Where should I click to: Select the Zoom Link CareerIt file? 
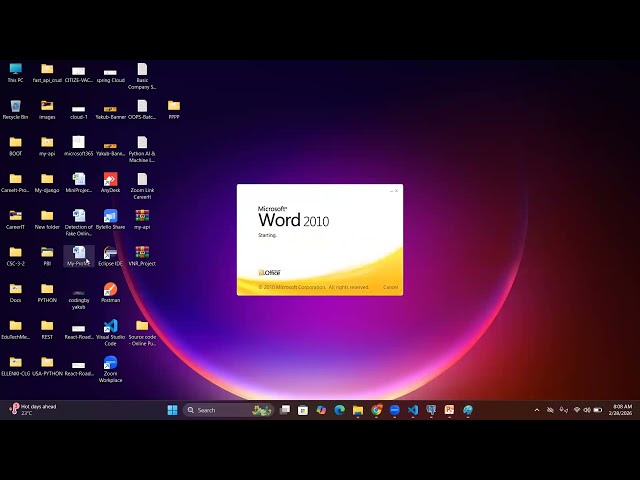point(142,186)
